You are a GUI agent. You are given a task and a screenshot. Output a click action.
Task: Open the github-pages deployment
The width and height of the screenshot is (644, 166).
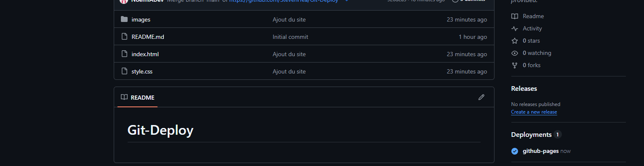pyautogui.click(x=541, y=151)
